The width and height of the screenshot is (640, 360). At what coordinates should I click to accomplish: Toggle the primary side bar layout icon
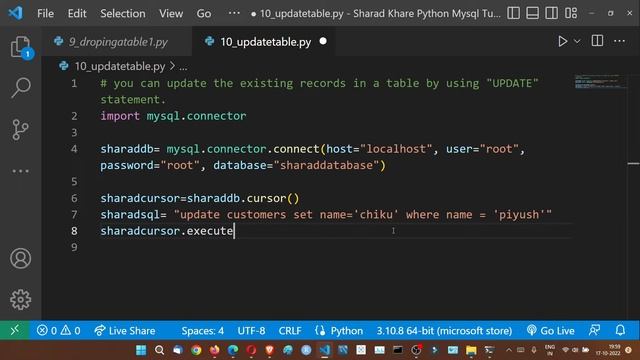(513, 13)
